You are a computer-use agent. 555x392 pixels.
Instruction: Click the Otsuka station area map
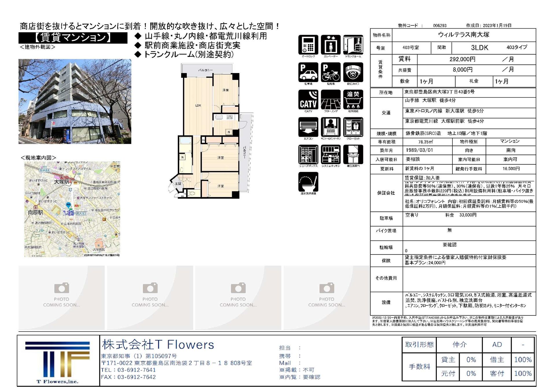[x=72, y=209]
